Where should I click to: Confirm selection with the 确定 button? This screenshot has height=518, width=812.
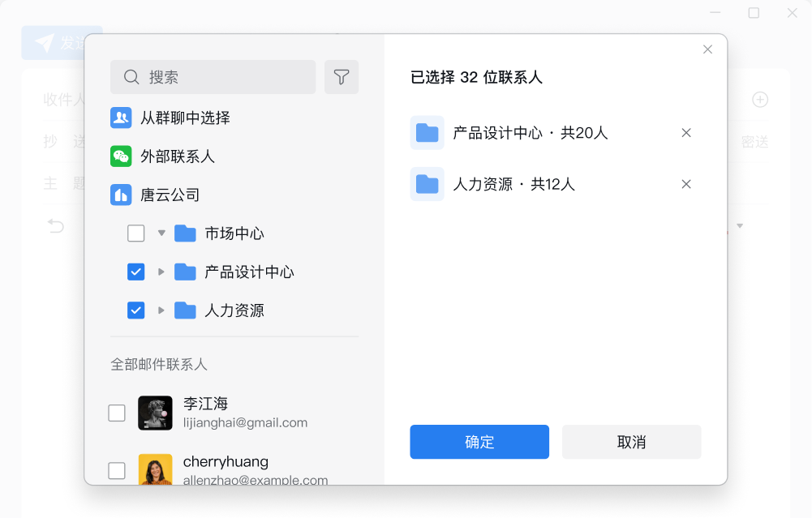(x=479, y=442)
